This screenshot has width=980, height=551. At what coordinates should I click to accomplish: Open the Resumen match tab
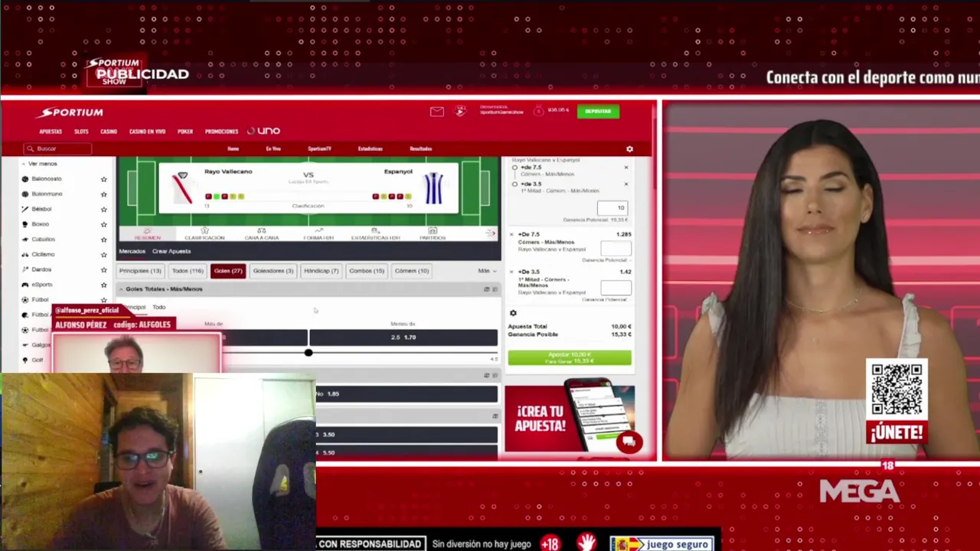click(x=147, y=234)
